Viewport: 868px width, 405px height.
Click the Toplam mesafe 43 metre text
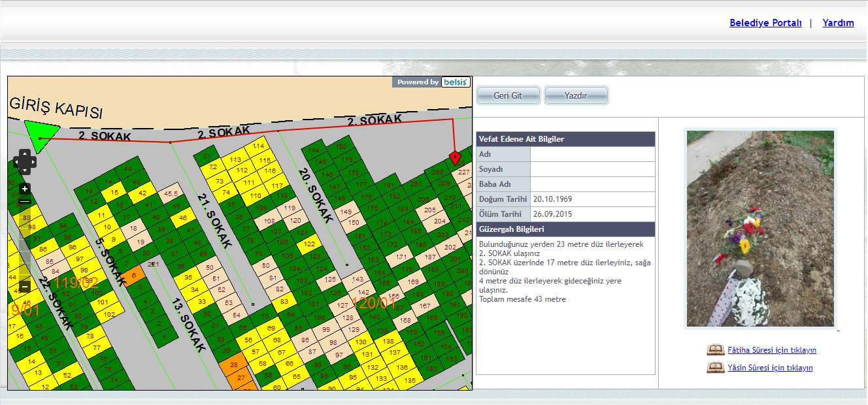522,299
